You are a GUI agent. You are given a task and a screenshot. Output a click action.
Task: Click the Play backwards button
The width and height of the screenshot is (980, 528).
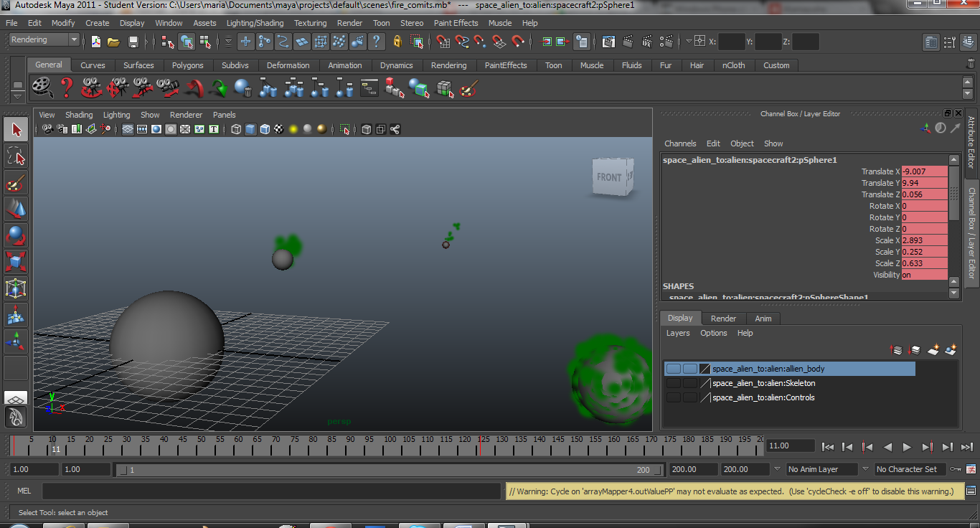coord(887,447)
